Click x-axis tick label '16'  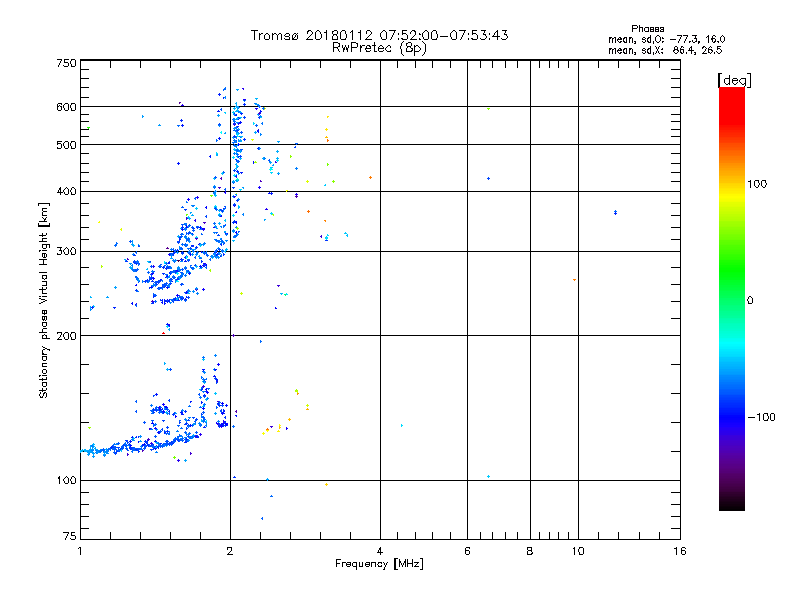[x=680, y=551]
